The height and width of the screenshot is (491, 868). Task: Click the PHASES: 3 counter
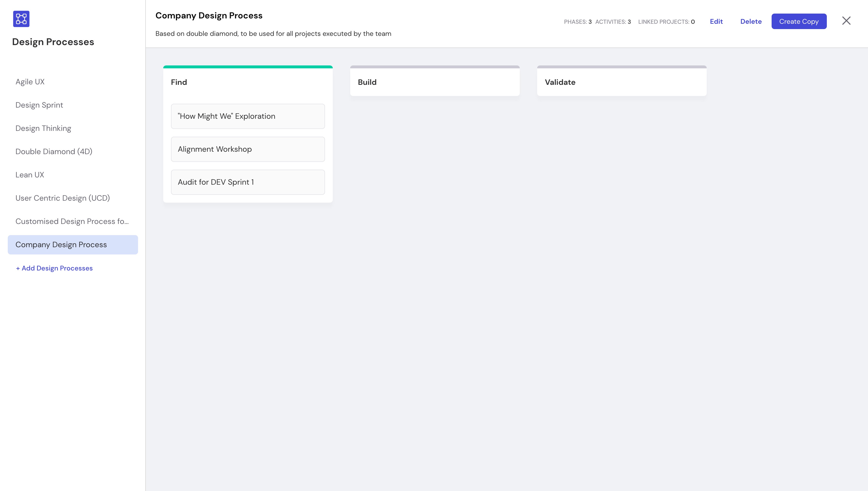click(578, 22)
